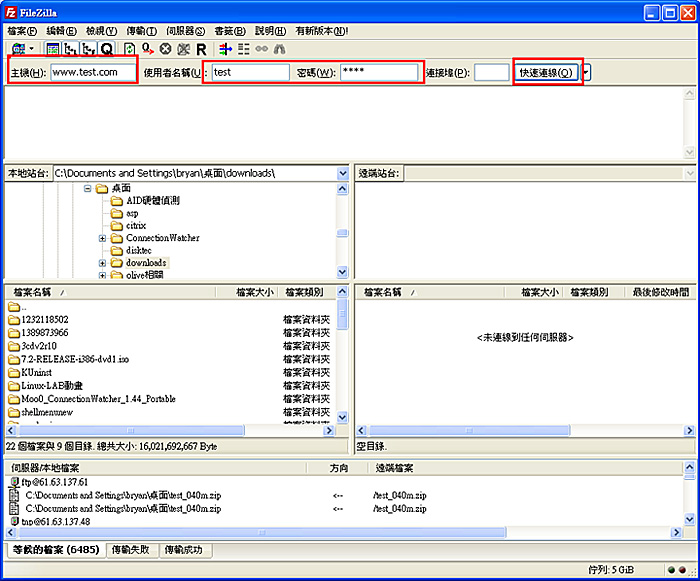Click the username field containing test

[250, 72]
